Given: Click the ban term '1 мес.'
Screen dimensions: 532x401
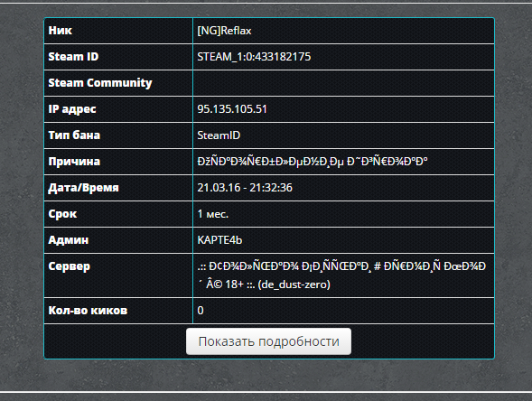Looking at the screenshot, I should [213, 214].
